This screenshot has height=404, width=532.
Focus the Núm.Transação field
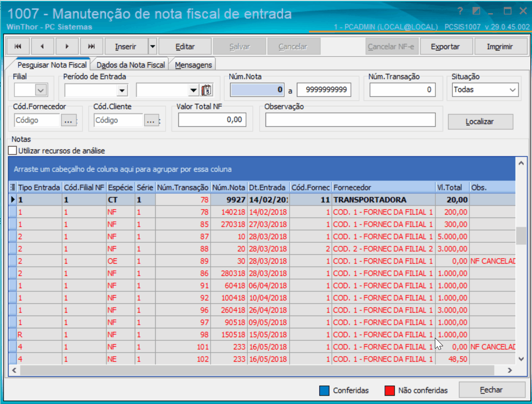[x=402, y=90]
